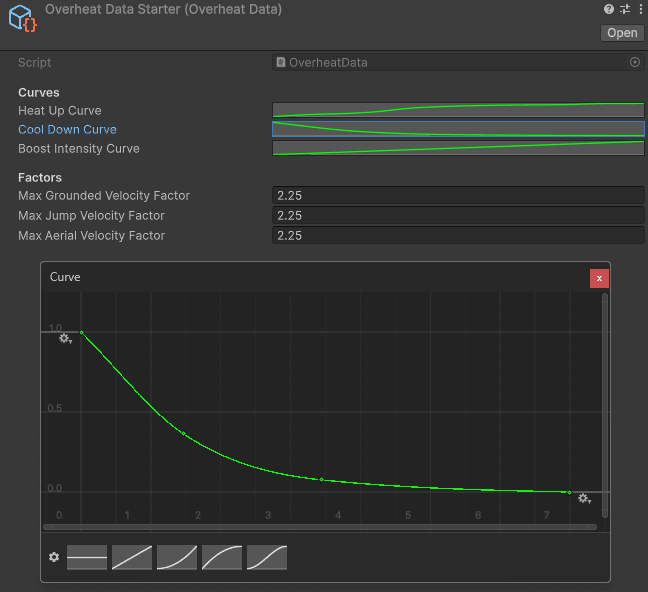Open the preset selector sliders icon
648x592 pixels.
[625, 9]
